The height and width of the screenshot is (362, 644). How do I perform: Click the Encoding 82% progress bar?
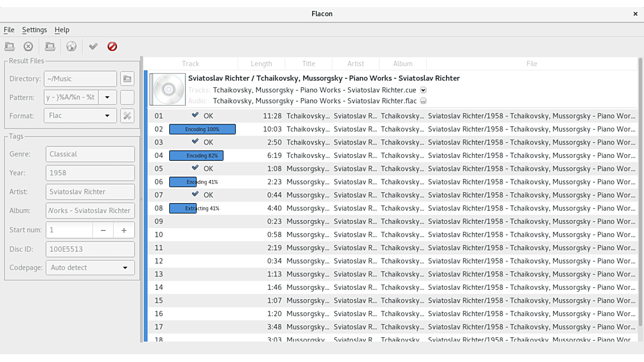coord(197,155)
